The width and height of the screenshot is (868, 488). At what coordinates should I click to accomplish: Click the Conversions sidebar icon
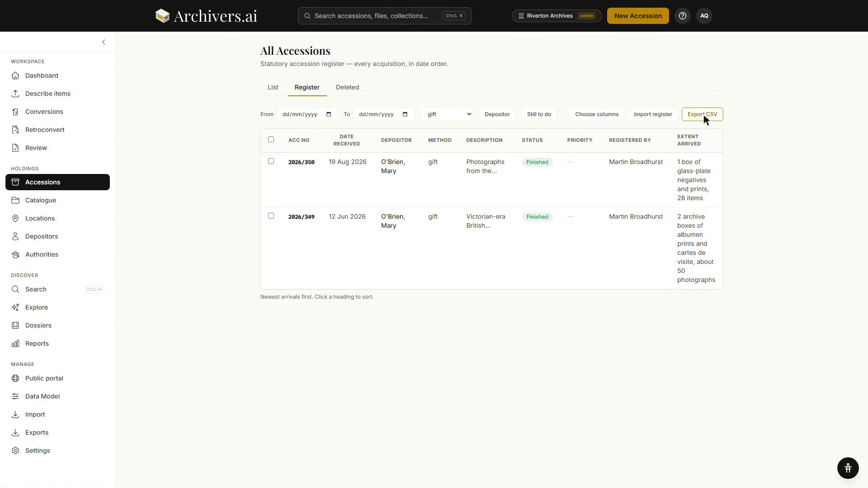coord(15,112)
